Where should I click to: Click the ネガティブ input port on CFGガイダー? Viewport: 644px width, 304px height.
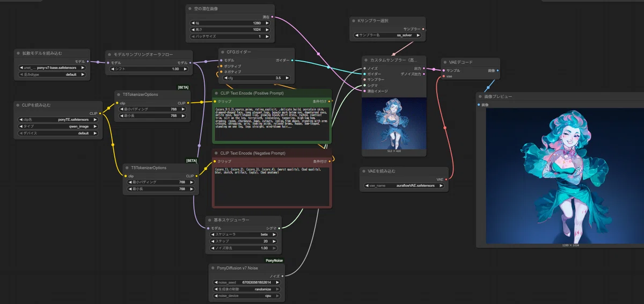pyautogui.click(x=220, y=72)
